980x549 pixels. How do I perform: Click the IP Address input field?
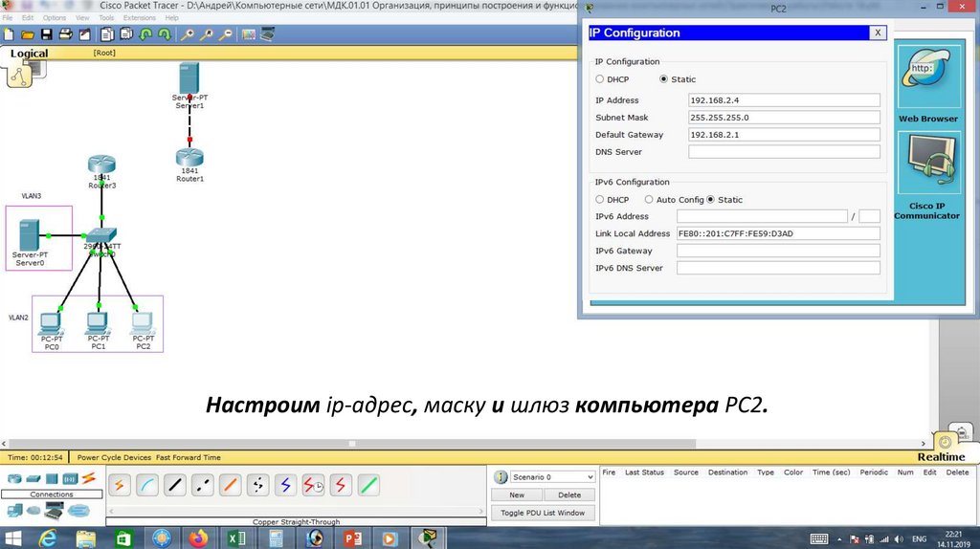[x=784, y=99]
